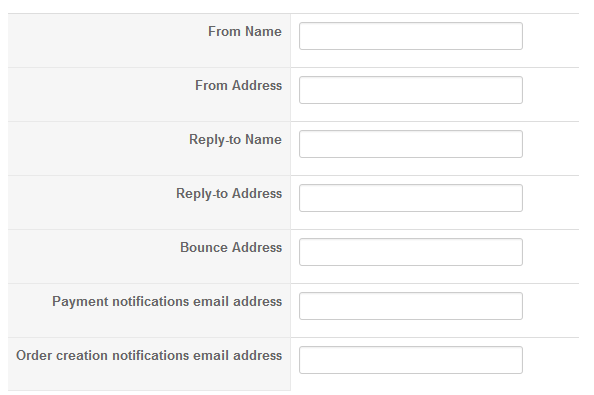Viewport: 594px width, 395px height.
Task: Focus the From Address text box
Action: [x=411, y=90]
